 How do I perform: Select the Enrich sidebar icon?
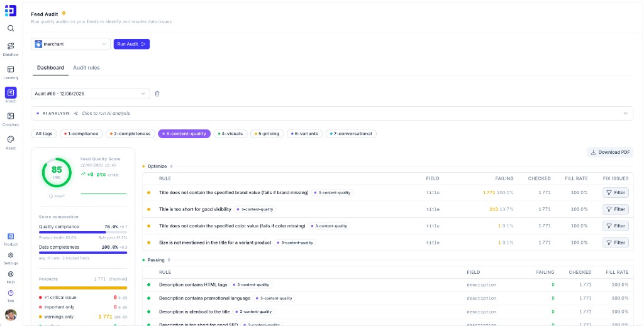[11, 93]
